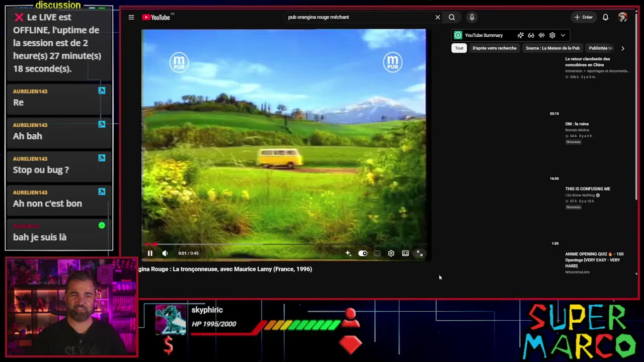Viewport: 644px width, 362px height.
Task: Select the D'après votre recherche chip
Action: [495, 48]
